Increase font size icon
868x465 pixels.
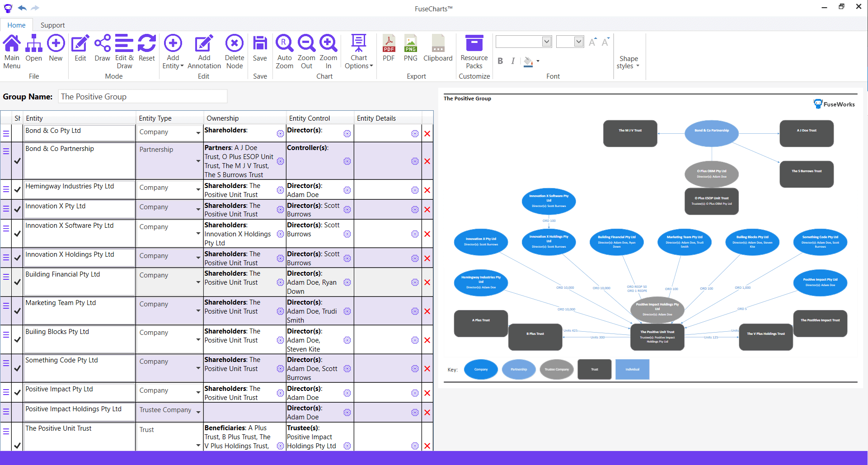pos(593,42)
